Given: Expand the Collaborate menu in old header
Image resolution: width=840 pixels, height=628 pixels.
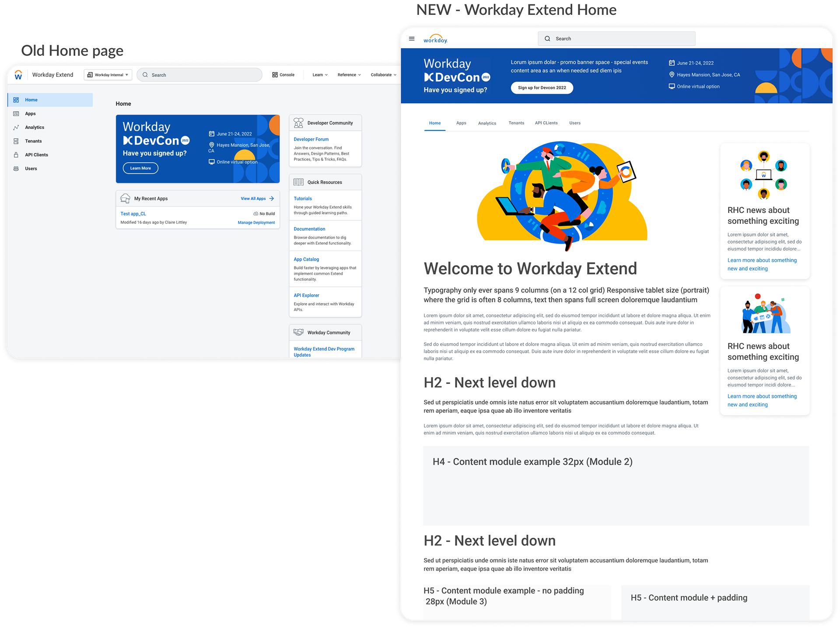Looking at the screenshot, I should pos(384,75).
